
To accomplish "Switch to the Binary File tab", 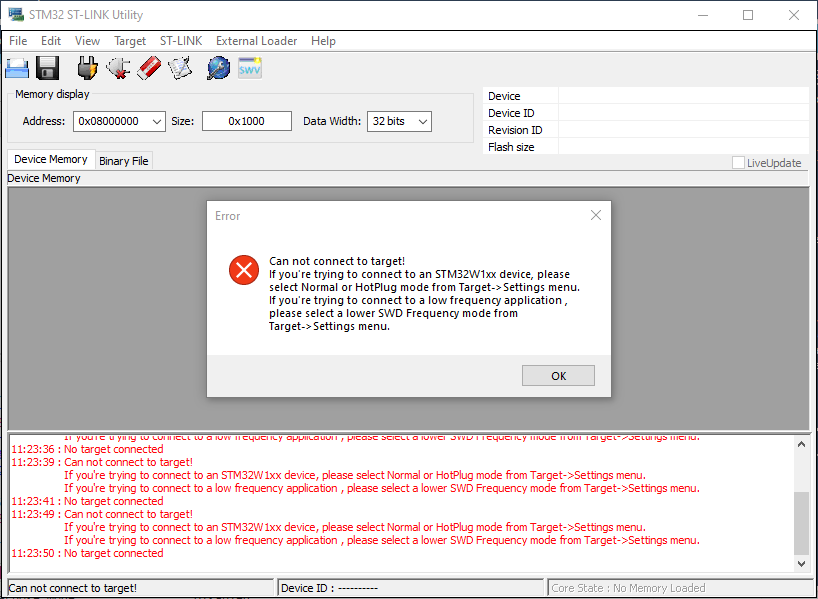I will 124,161.
